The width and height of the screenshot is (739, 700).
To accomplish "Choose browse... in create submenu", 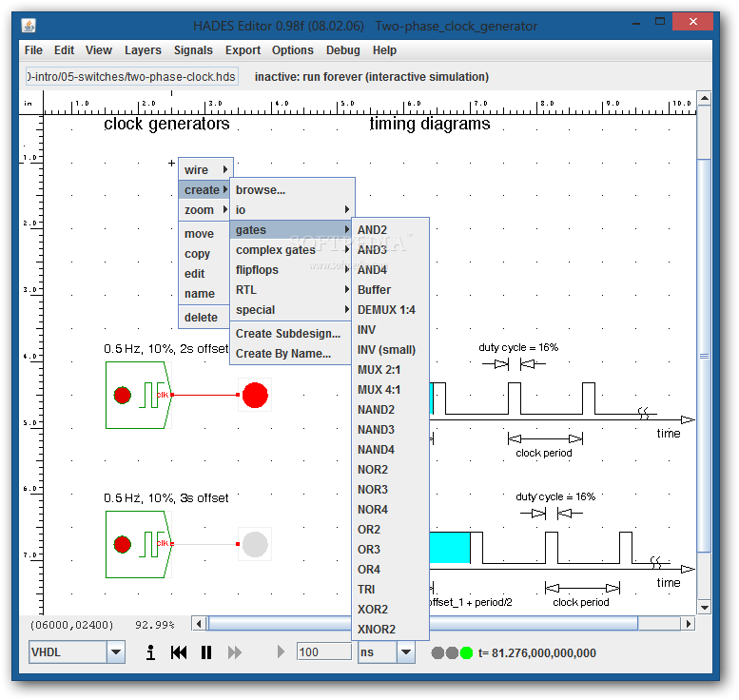I will point(292,190).
